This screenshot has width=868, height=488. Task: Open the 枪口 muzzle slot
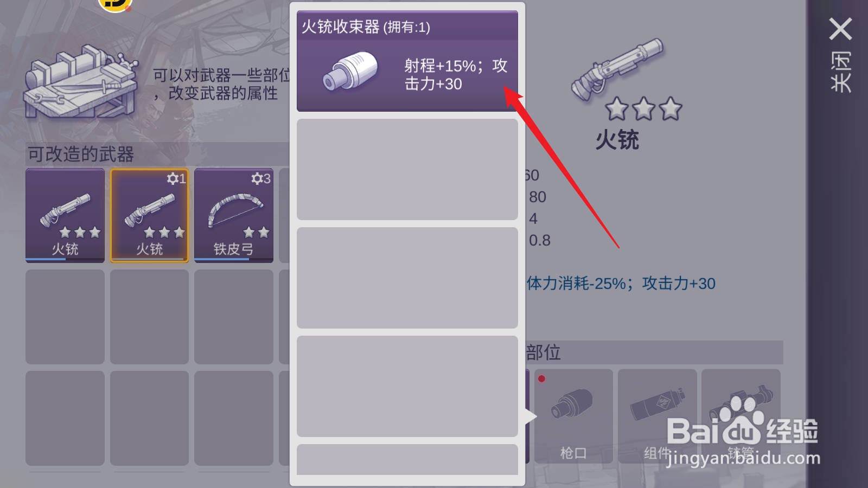(573, 416)
